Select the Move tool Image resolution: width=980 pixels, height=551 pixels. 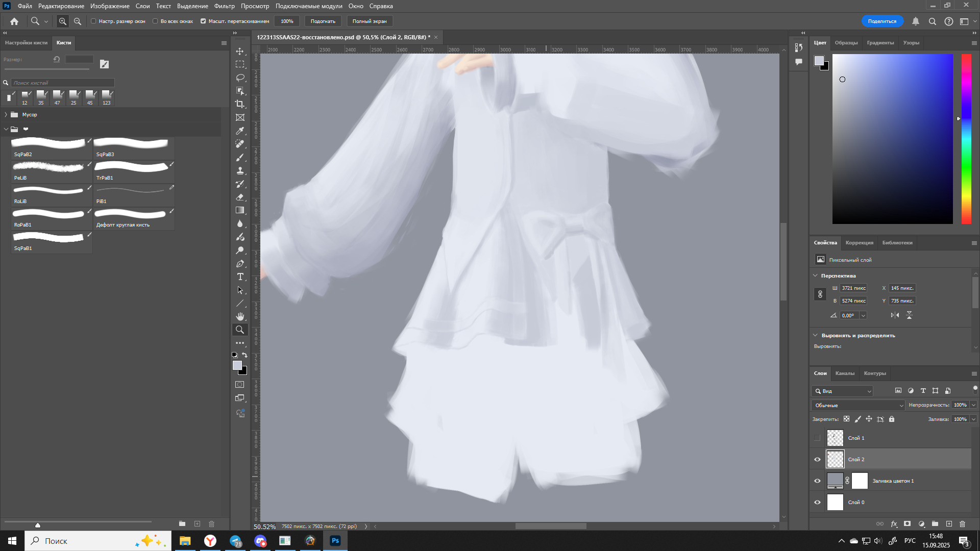click(240, 52)
